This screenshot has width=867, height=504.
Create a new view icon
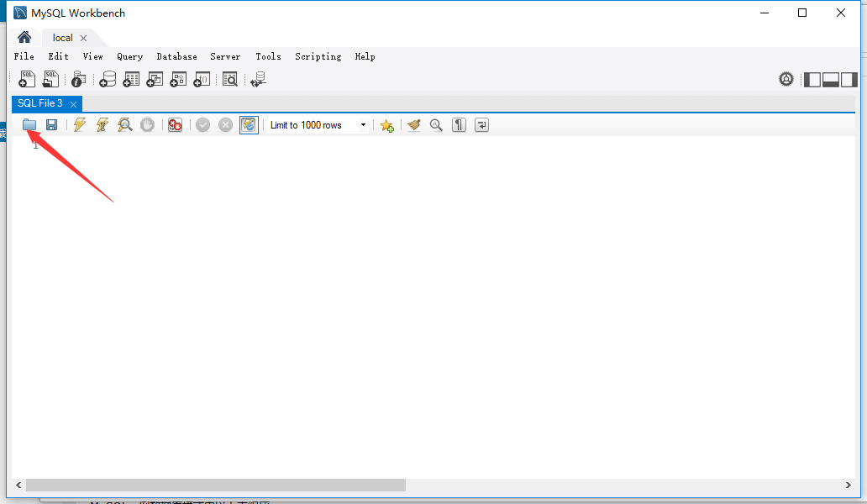pos(155,80)
